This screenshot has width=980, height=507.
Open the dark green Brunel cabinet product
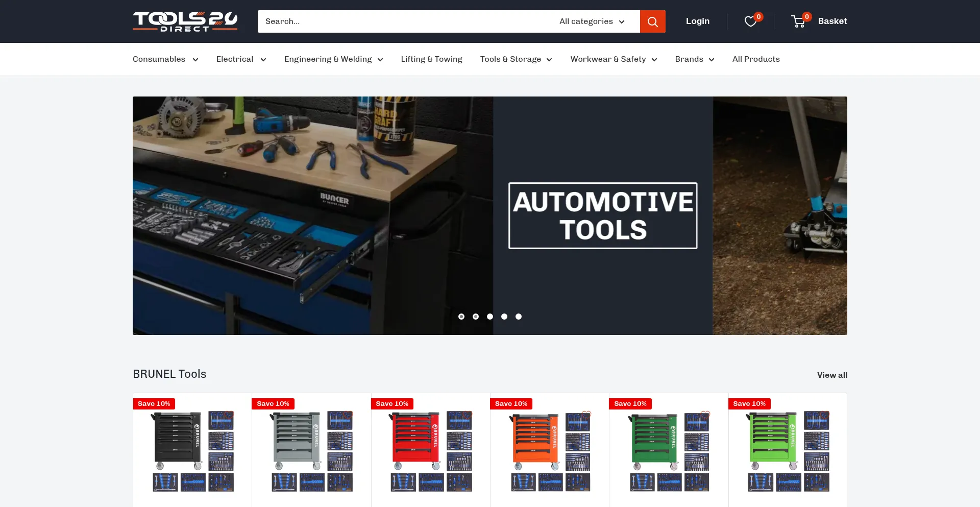[669, 451]
